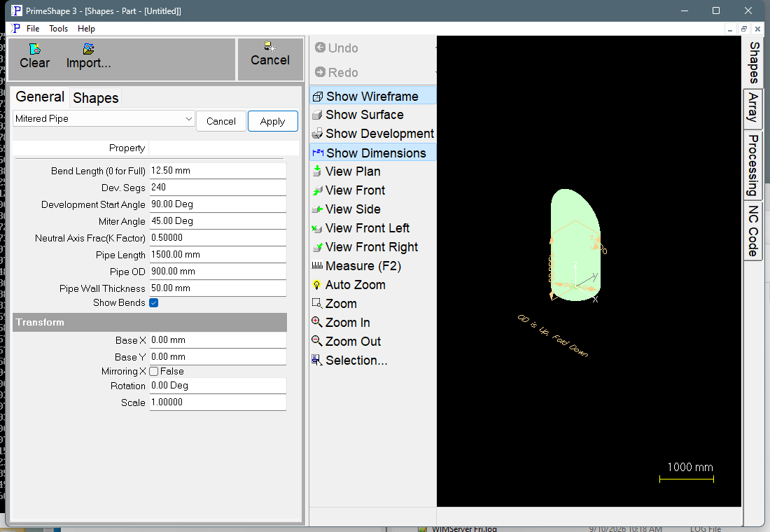Minimize the inner document window
This screenshot has width=770, height=532.
pyautogui.click(x=731, y=29)
